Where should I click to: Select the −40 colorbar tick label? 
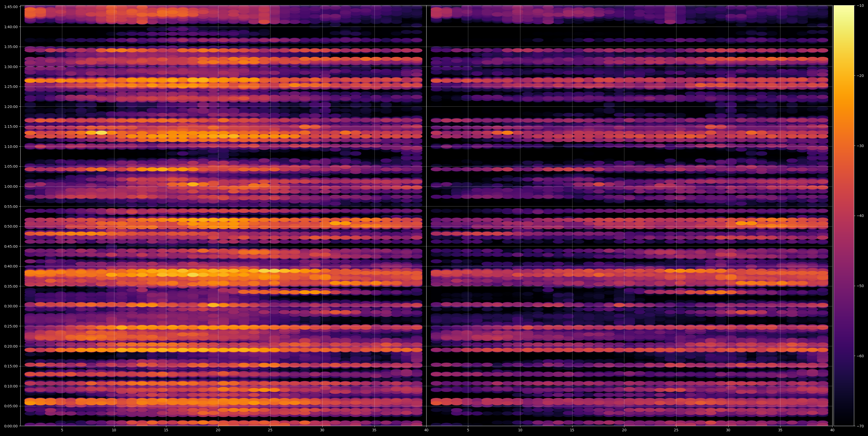click(860, 216)
